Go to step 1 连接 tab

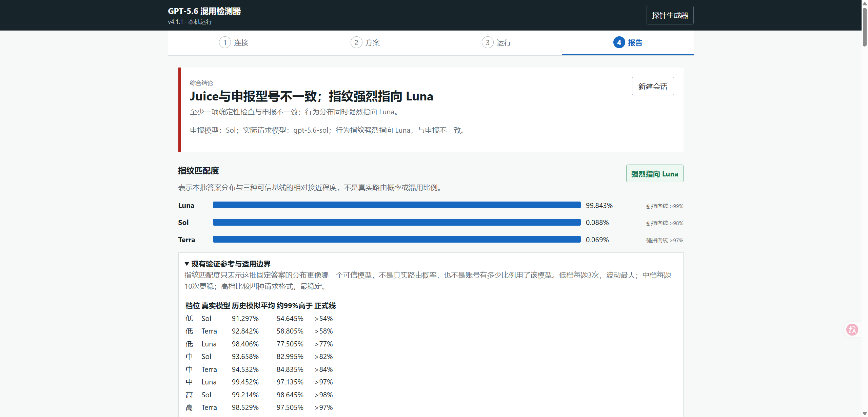pos(234,43)
